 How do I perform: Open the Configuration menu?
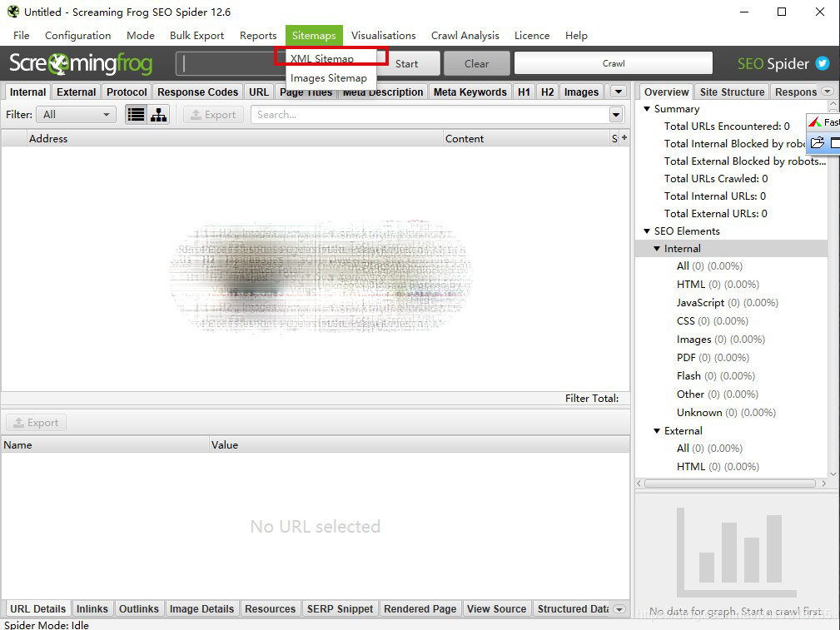point(77,35)
